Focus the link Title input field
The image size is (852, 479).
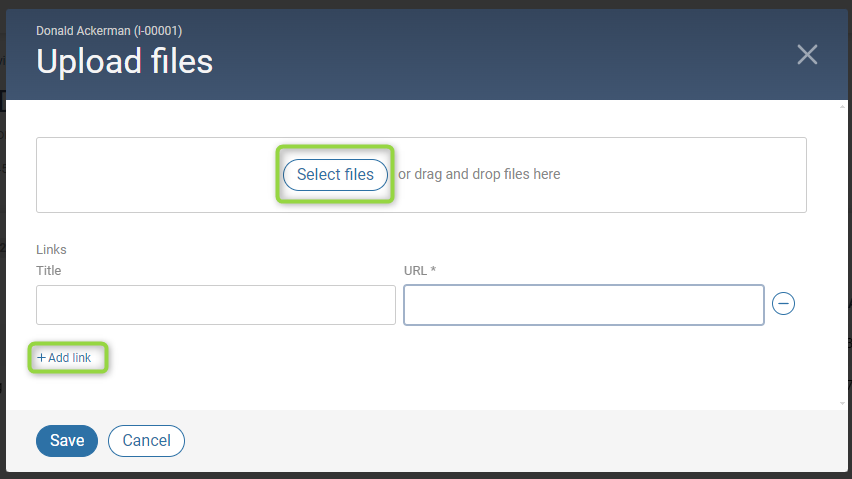pos(216,305)
